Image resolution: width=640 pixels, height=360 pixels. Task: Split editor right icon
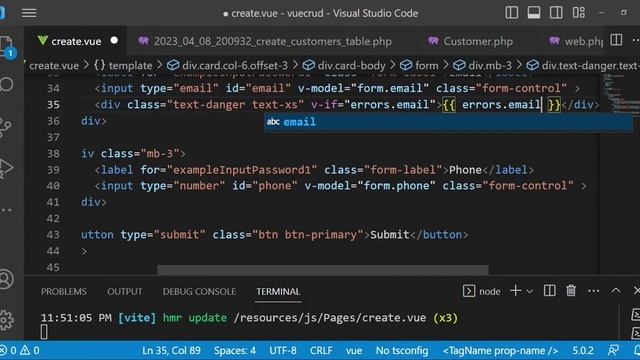click(x=616, y=40)
